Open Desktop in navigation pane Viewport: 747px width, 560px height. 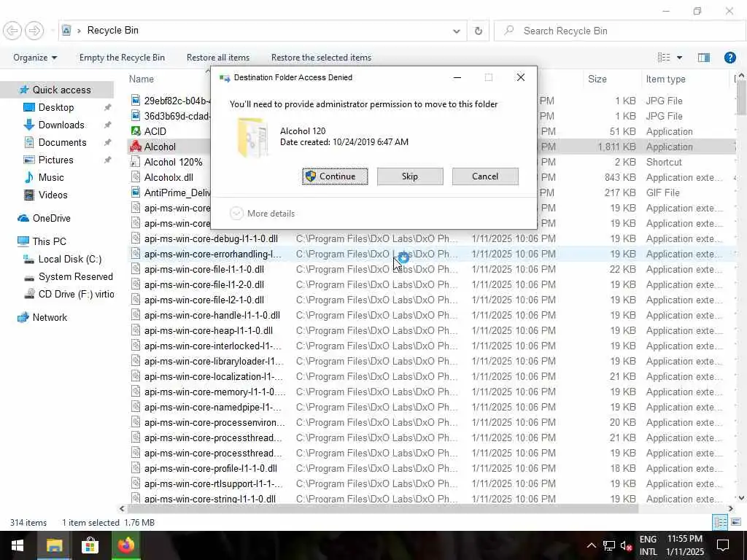[x=55, y=107]
